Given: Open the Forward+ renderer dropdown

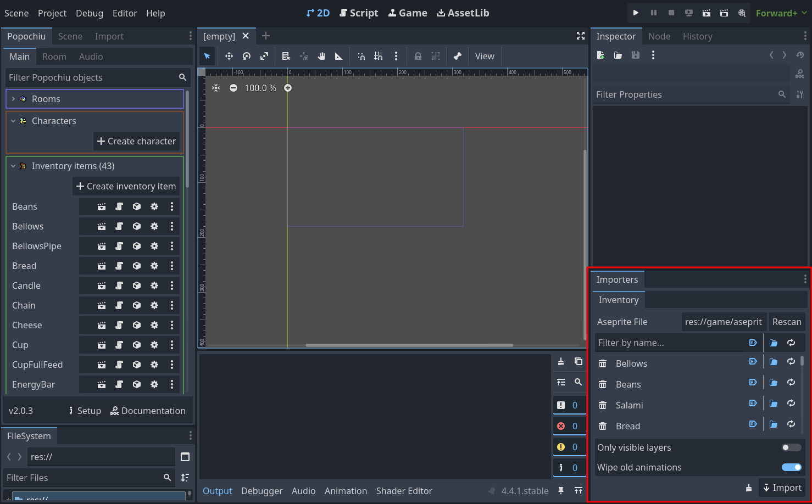Looking at the screenshot, I should click(x=781, y=13).
